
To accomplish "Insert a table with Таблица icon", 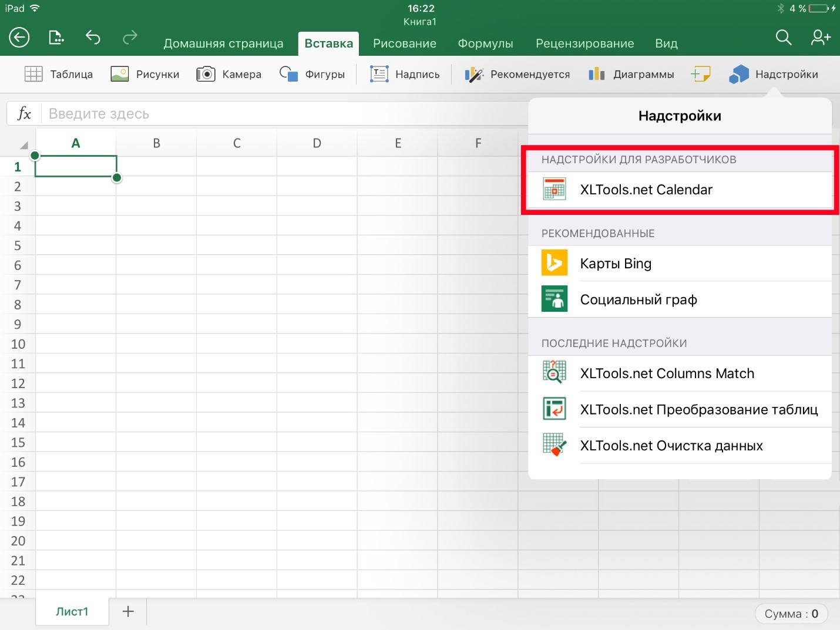I will pyautogui.click(x=33, y=74).
